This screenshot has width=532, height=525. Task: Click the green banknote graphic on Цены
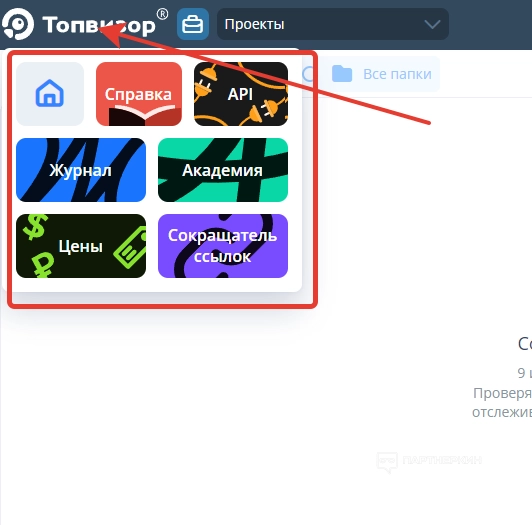point(130,247)
